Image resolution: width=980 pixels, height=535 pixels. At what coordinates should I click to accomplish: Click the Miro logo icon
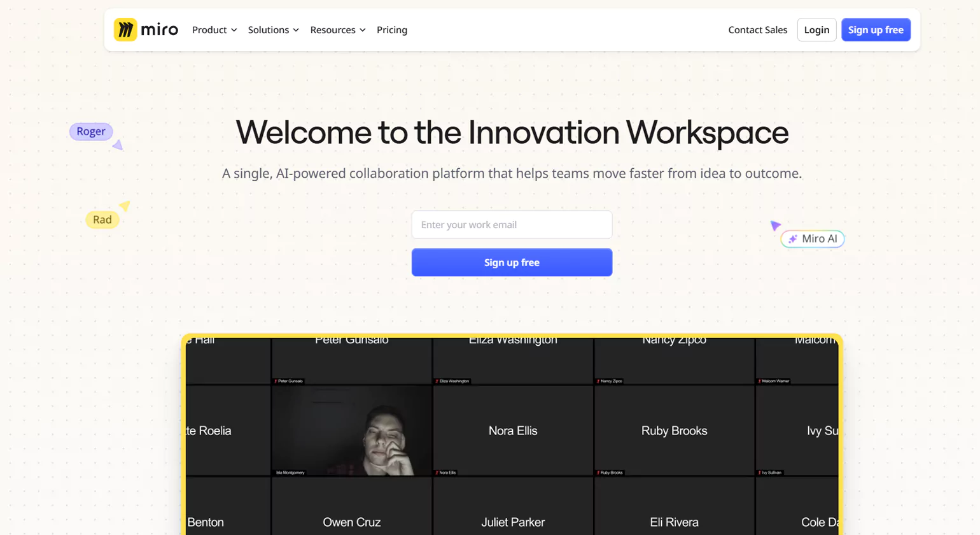[x=125, y=30]
